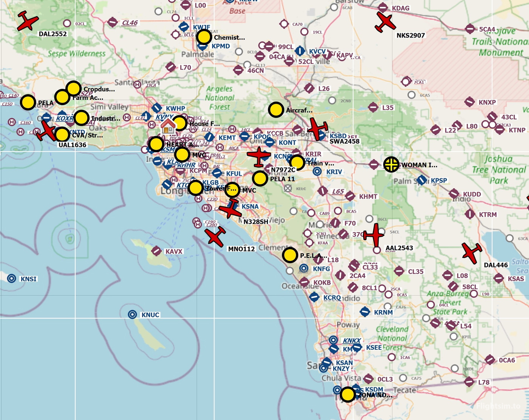The width and height of the screenshot is (529, 420).
Task: Open the WOMAN I... crosshair marker near Palm Springs
Action: point(391,164)
